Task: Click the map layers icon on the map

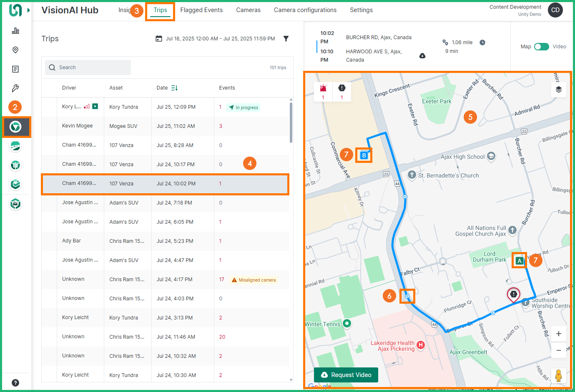Action: tap(559, 89)
